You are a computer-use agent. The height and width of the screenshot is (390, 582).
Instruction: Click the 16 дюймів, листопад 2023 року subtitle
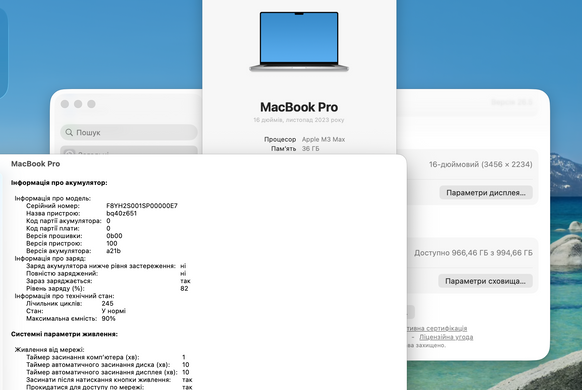[x=299, y=120]
